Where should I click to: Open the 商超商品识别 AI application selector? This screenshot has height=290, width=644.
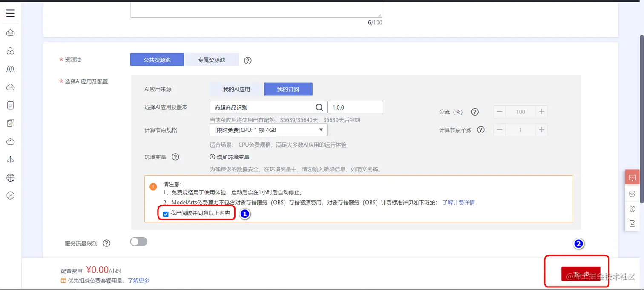coord(268,107)
